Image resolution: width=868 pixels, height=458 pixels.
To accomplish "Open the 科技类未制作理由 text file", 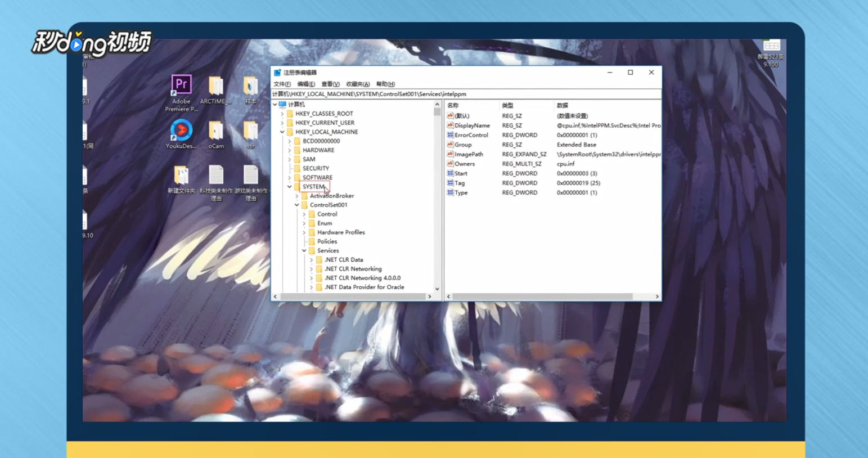I will 216,183.
